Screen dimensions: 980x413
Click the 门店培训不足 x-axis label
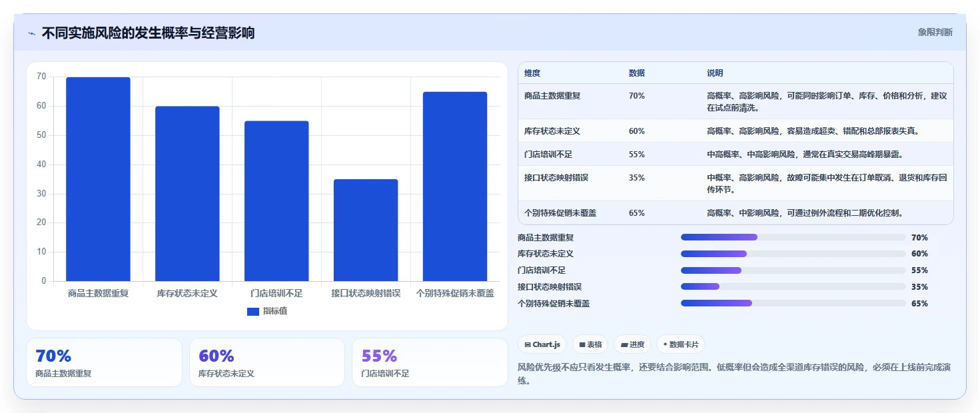pos(276,293)
